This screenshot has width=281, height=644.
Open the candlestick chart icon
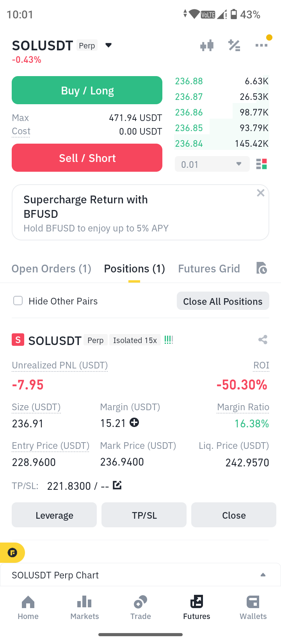click(x=207, y=46)
